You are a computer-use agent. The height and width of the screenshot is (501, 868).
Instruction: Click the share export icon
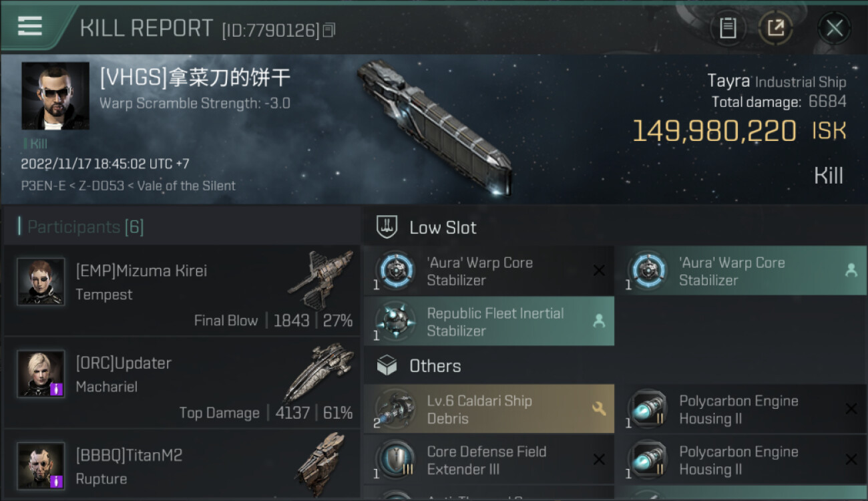[x=775, y=28]
